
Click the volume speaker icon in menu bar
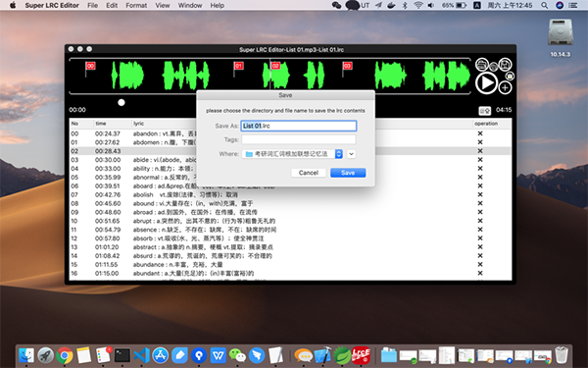click(x=431, y=5)
